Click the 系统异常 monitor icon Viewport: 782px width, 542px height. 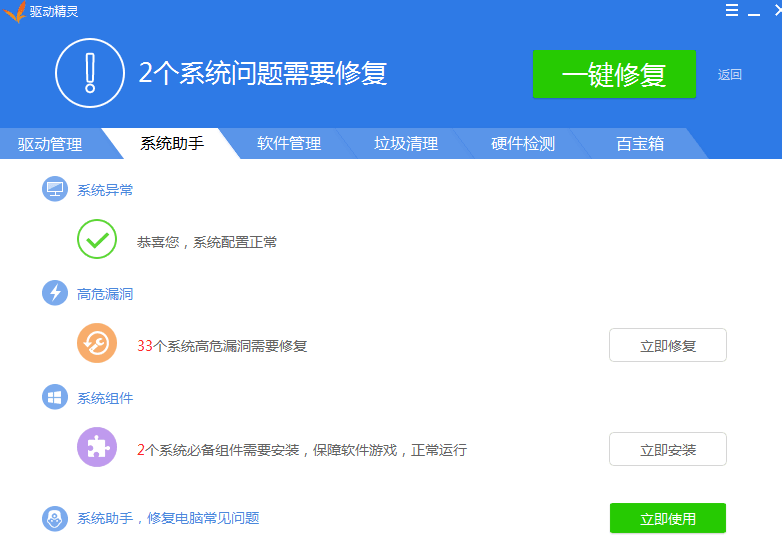click(x=55, y=189)
